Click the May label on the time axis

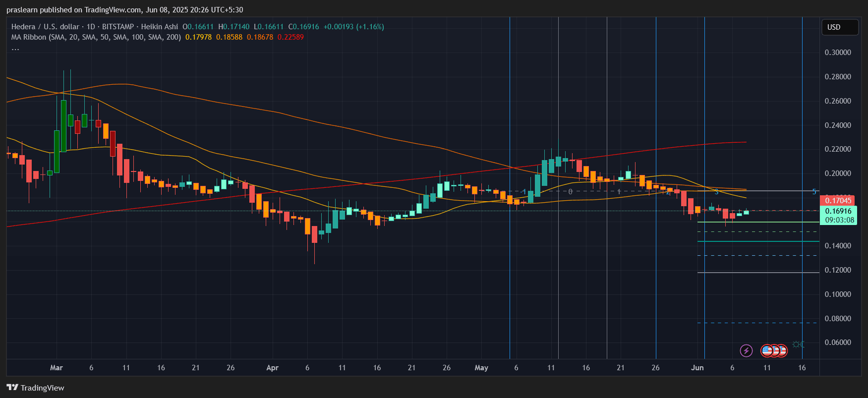(481, 368)
